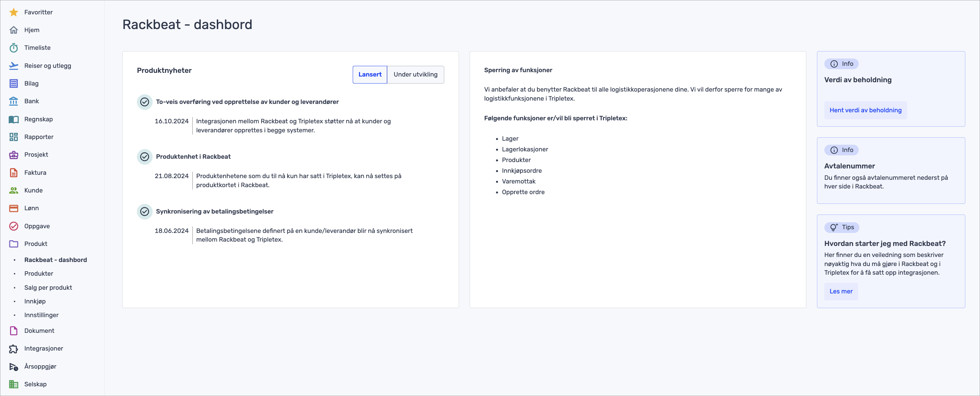Image resolution: width=980 pixels, height=396 pixels.
Task: Click the Årsoppgjør icon
Action: point(14,367)
